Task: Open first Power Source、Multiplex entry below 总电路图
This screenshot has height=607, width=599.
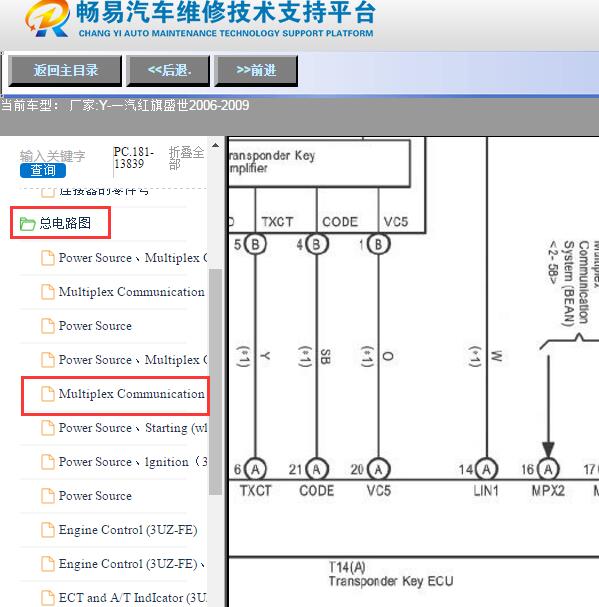Action: pyautogui.click(x=132, y=258)
